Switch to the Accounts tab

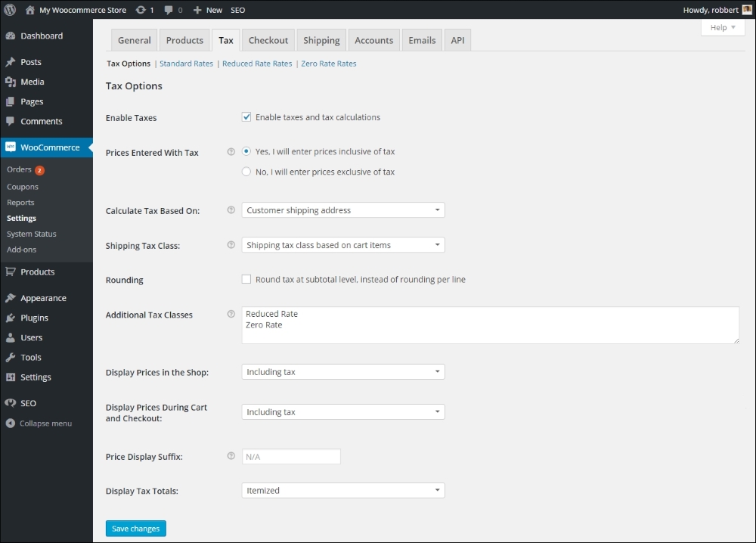click(x=374, y=40)
